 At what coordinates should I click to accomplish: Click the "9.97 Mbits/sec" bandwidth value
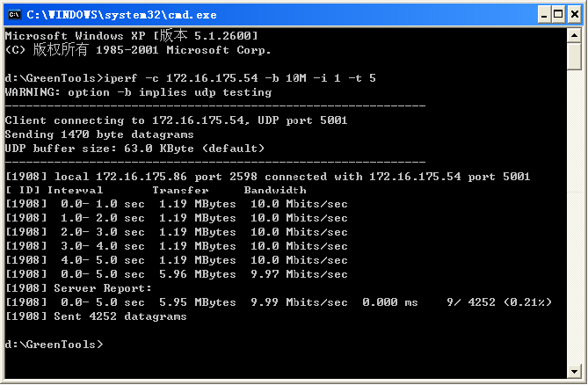coord(299,274)
